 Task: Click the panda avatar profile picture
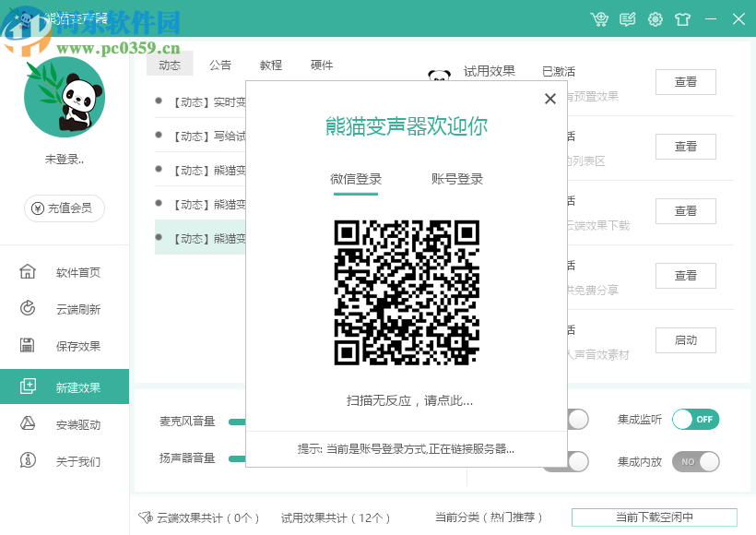click(65, 97)
